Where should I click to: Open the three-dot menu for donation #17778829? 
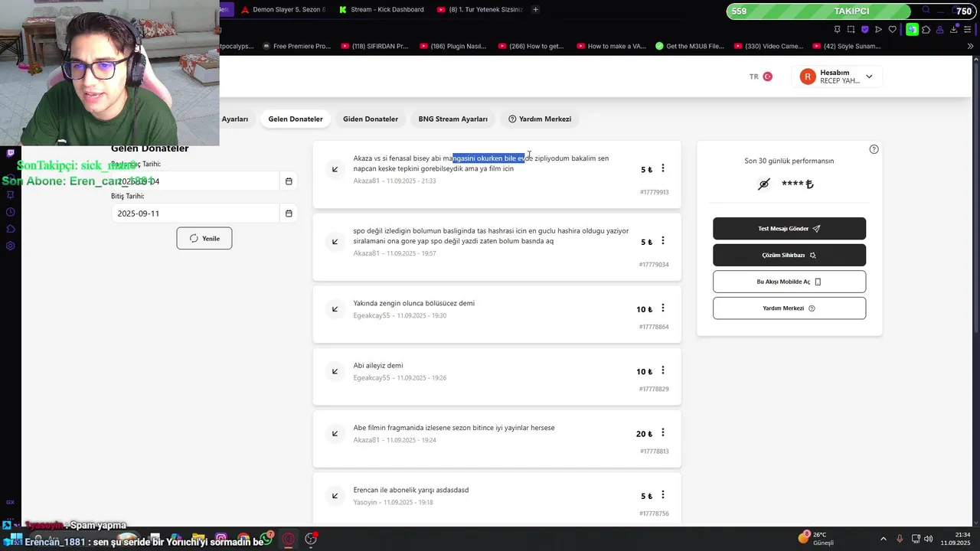[x=663, y=370]
